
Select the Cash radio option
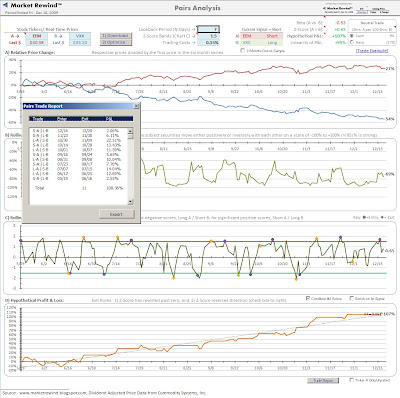(x=352, y=36)
